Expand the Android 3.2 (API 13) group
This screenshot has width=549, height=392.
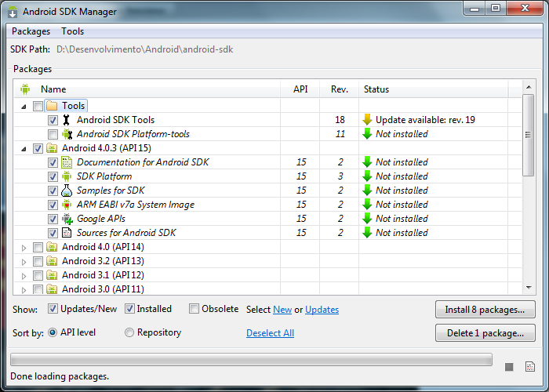(24, 262)
